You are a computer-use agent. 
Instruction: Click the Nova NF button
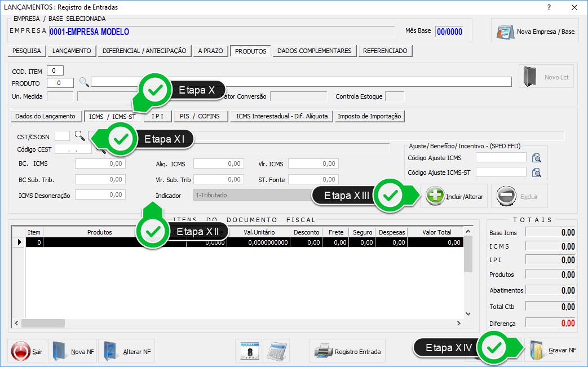[x=73, y=351]
